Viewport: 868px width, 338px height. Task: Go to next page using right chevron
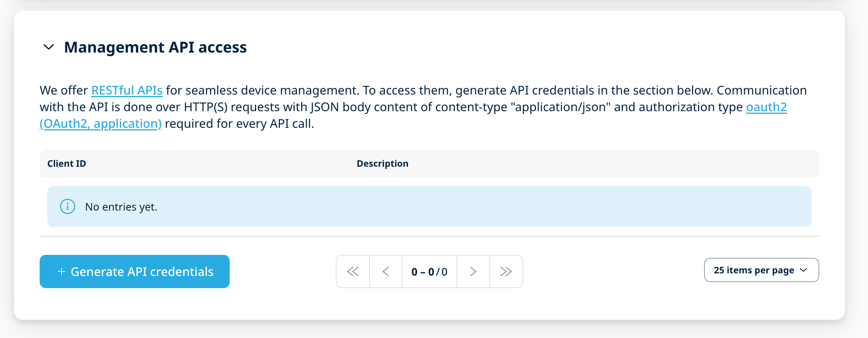click(473, 271)
